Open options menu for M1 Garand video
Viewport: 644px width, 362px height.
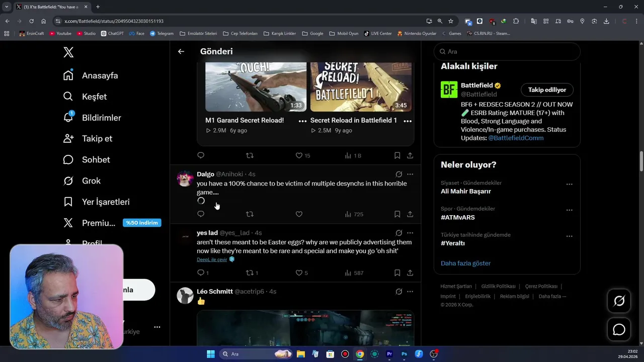pyautogui.click(x=302, y=121)
